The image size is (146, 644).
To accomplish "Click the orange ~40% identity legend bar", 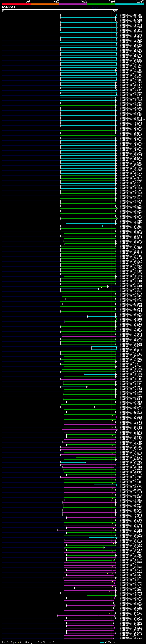I will pyautogui.click(x=45, y=4).
